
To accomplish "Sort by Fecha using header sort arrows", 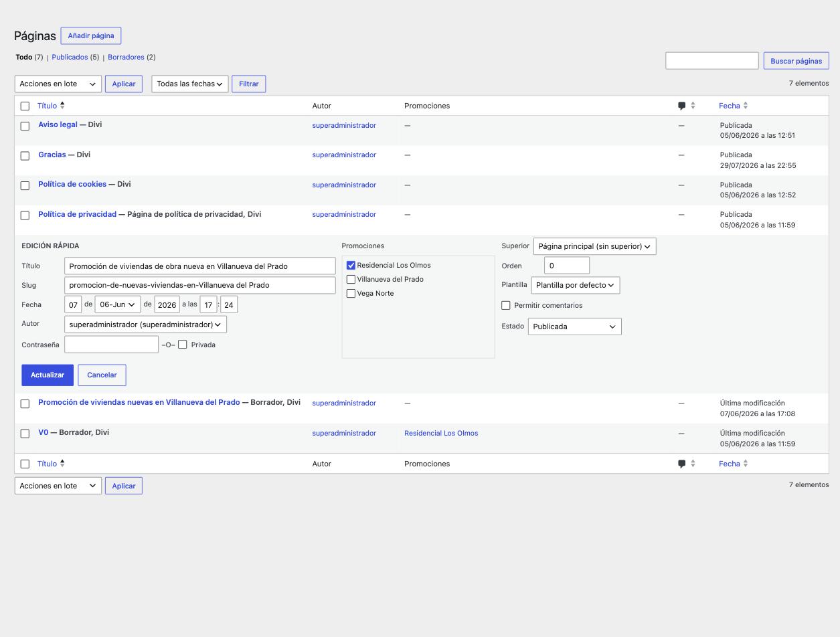I will pos(746,106).
